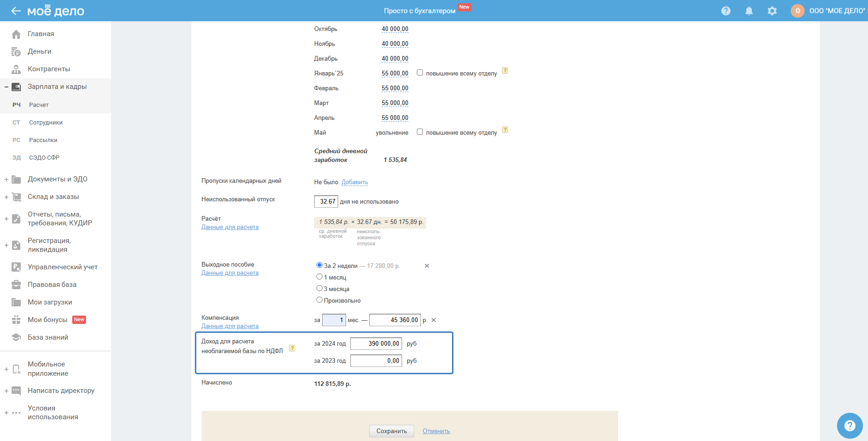Click the Склад и заказы cart icon

[x=16, y=197]
